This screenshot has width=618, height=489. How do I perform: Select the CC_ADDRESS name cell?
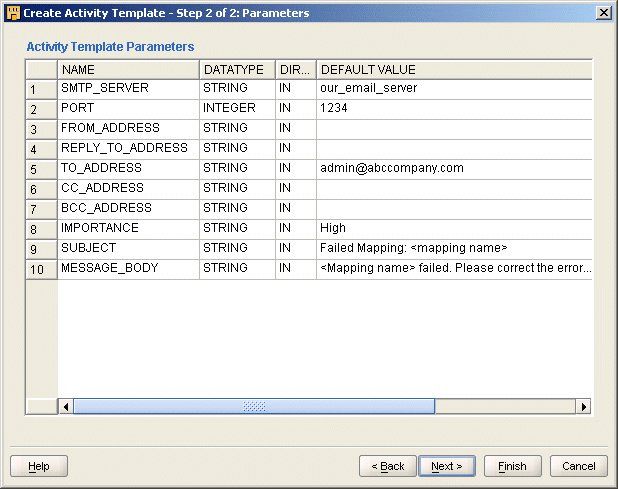tap(128, 190)
